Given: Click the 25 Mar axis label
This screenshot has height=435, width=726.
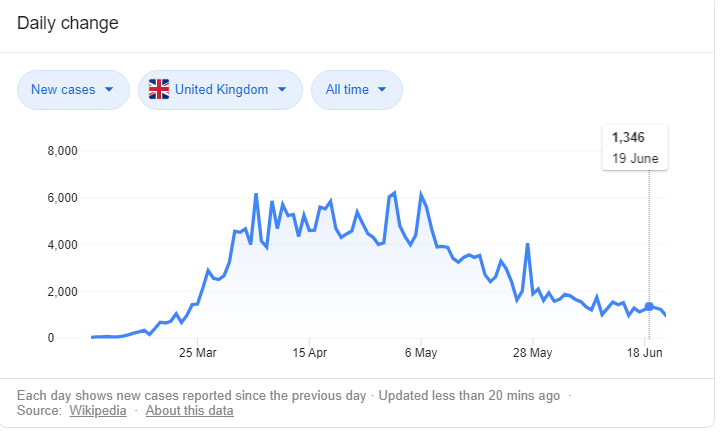Looking at the screenshot, I should click(x=198, y=353).
